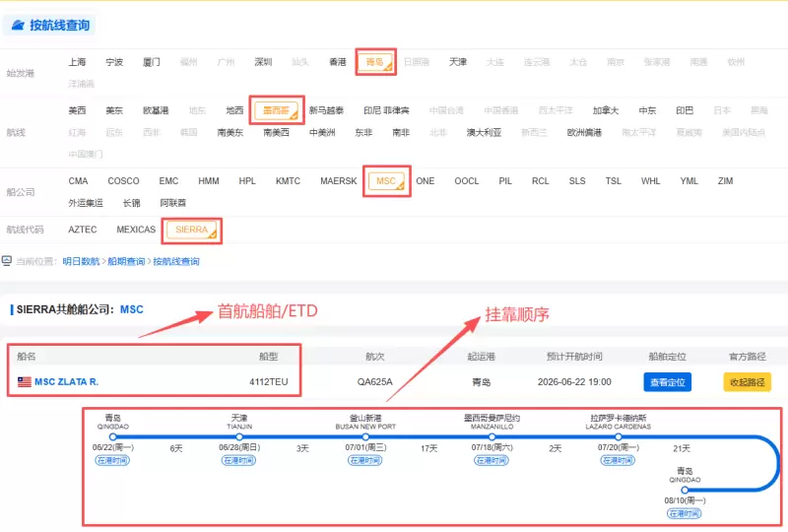
Task: Filter by carrier 外运集运
Action: click(x=86, y=203)
